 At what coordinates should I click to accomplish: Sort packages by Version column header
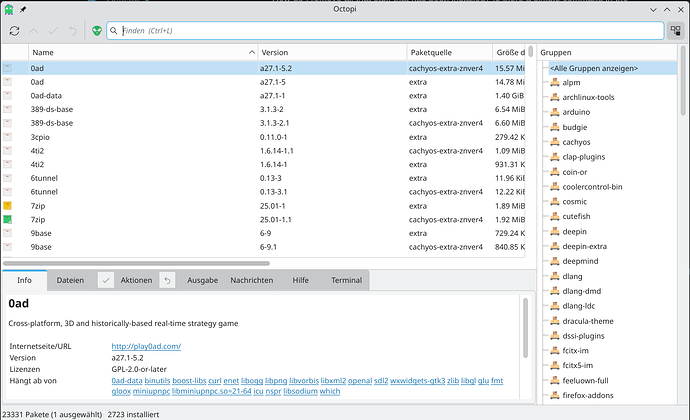pyautogui.click(x=332, y=52)
